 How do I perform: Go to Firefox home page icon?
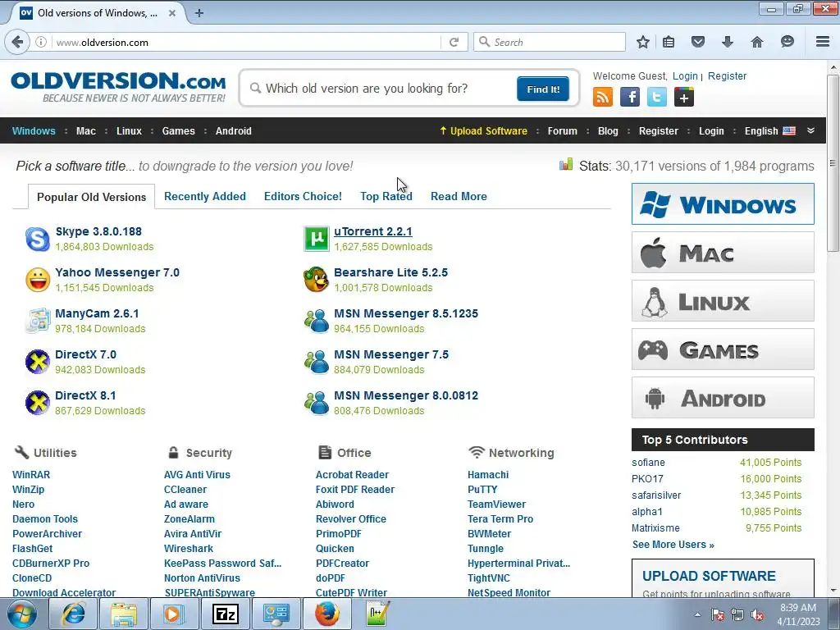point(757,42)
